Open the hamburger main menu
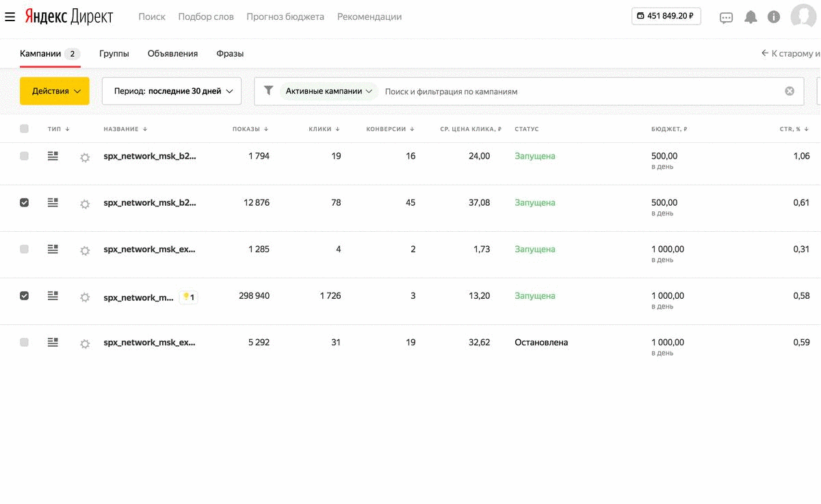The height and width of the screenshot is (504, 821). (x=10, y=16)
